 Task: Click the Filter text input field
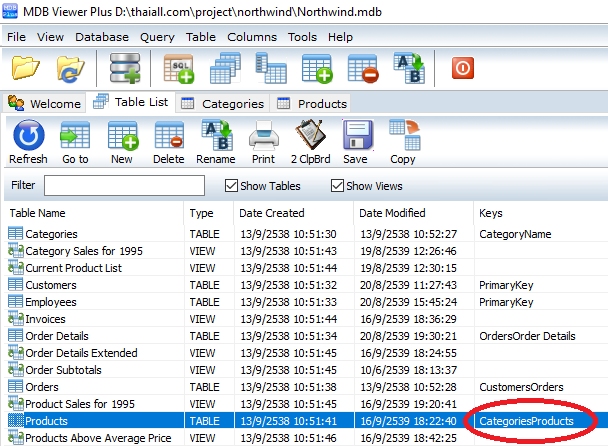124,185
